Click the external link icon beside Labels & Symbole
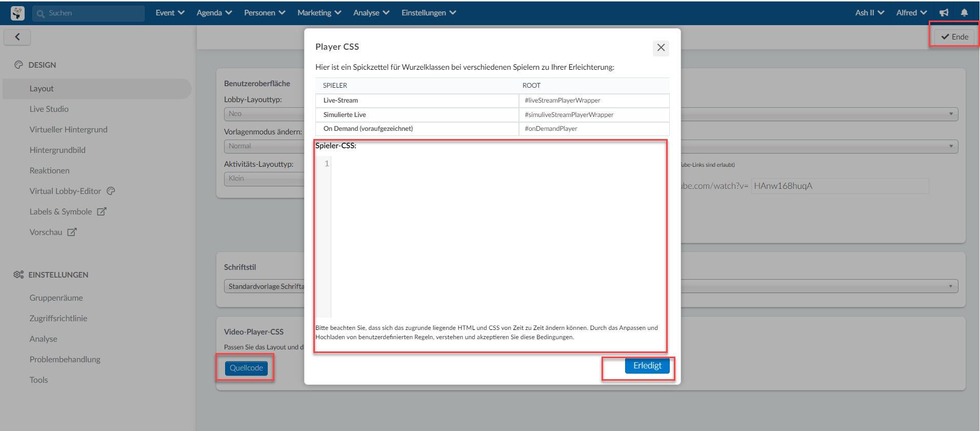Image resolution: width=980 pixels, height=431 pixels. click(102, 211)
